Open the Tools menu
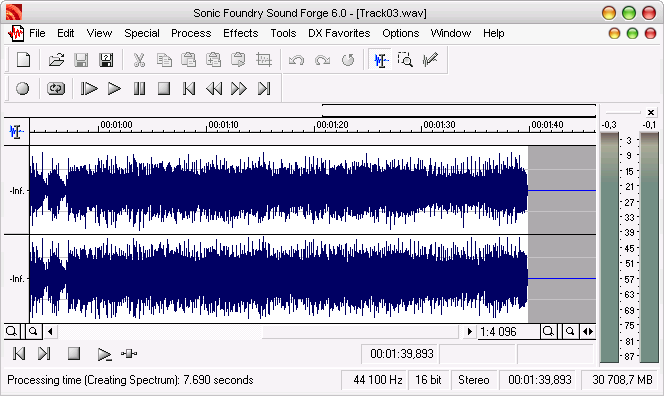664x396 pixels. [283, 33]
